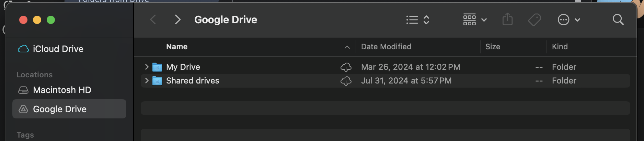Go forward with the right chevron
Image resolution: width=644 pixels, height=141 pixels.
177,20
